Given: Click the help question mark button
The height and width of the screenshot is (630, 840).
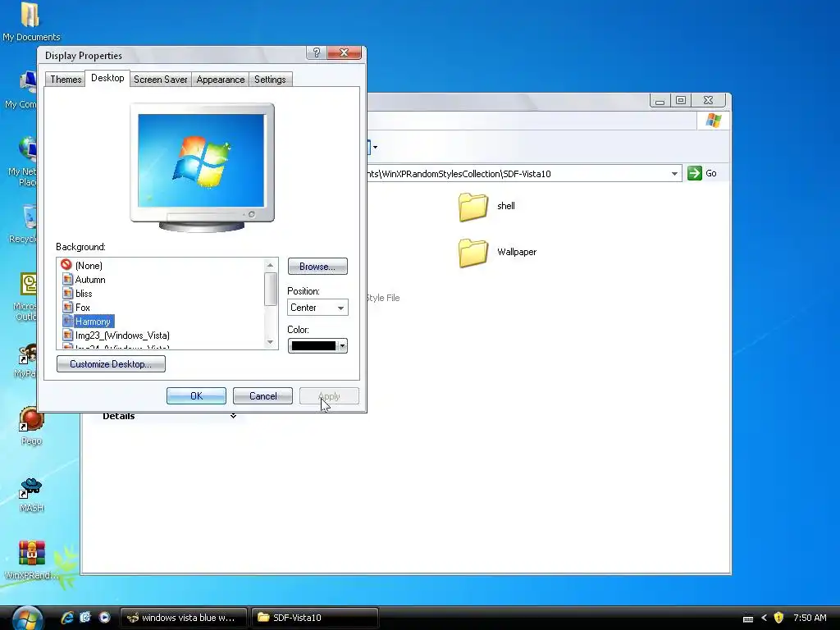Looking at the screenshot, I should (x=316, y=52).
